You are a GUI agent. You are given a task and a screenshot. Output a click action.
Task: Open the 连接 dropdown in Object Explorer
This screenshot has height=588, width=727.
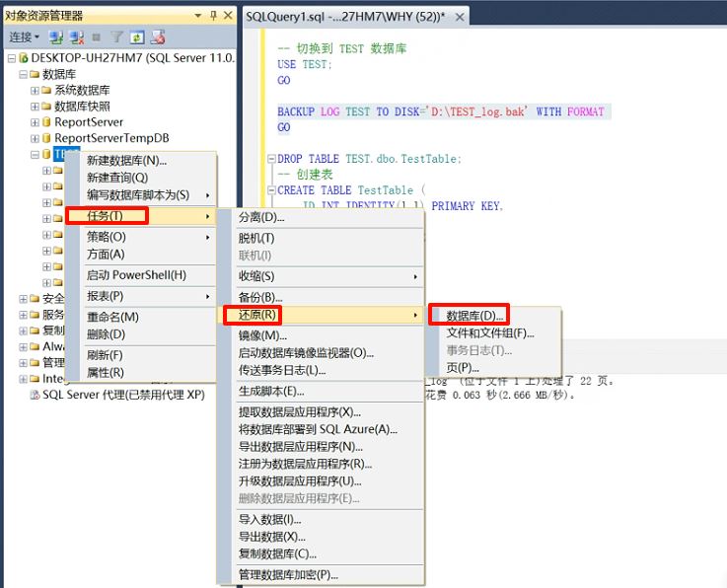click(24, 37)
